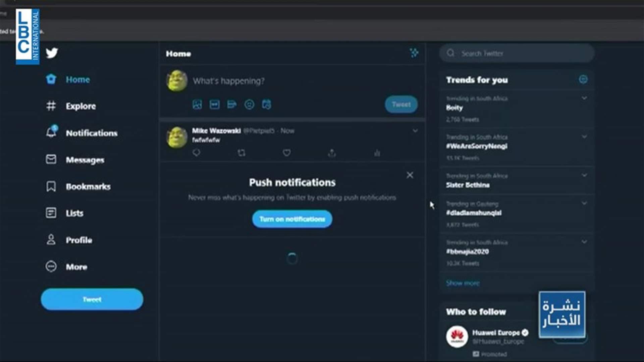Add a GIF to the tweet
Screen dimensions: 644x362
tap(215, 105)
